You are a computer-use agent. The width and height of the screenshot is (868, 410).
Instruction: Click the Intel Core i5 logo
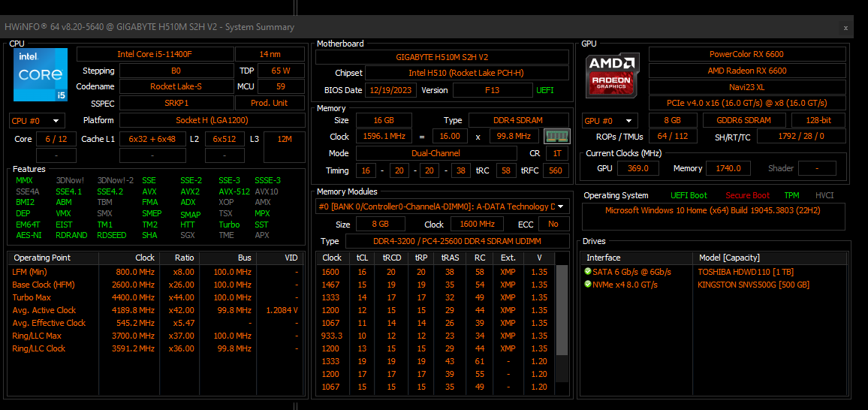41,74
